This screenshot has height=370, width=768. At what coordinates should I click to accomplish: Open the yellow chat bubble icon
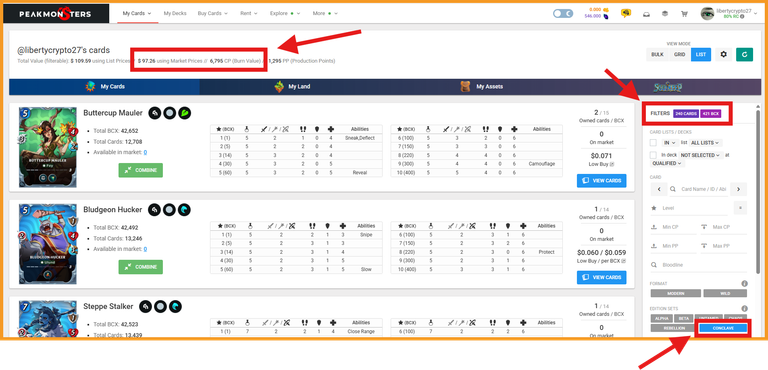[626, 13]
